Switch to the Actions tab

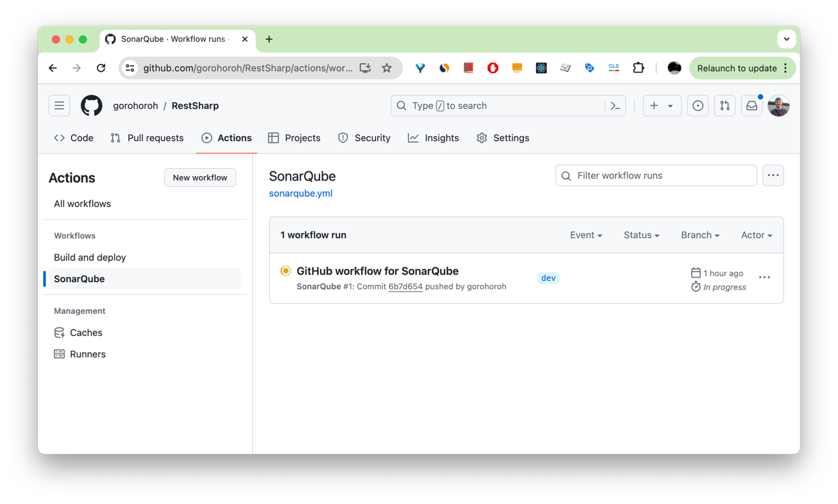[x=226, y=138]
